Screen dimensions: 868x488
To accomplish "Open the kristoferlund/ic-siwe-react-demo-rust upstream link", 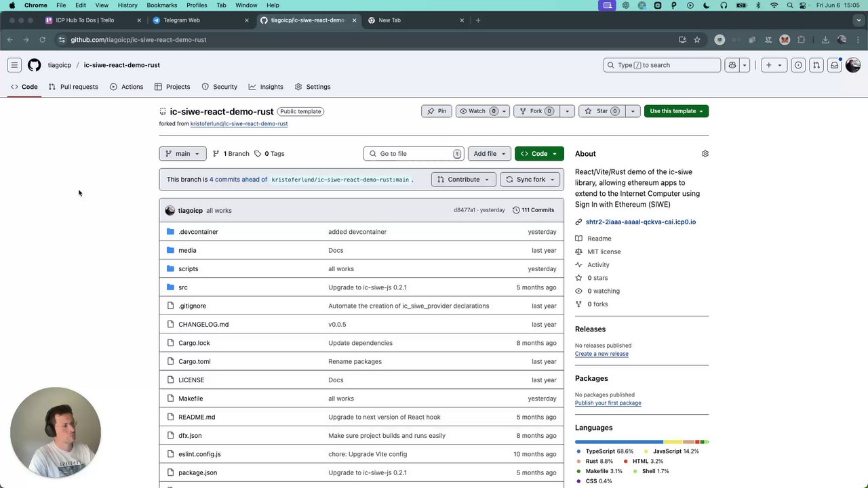I will coord(239,124).
